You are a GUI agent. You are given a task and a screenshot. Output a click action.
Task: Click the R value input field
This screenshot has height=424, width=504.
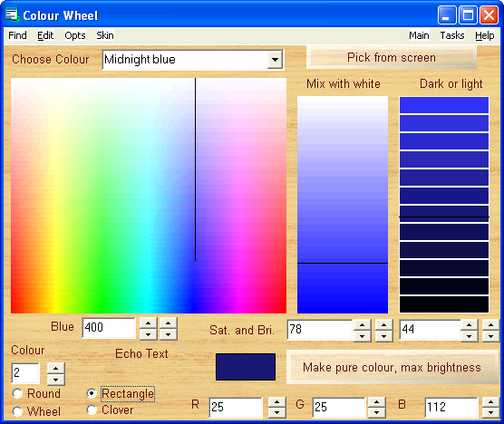(236, 408)
